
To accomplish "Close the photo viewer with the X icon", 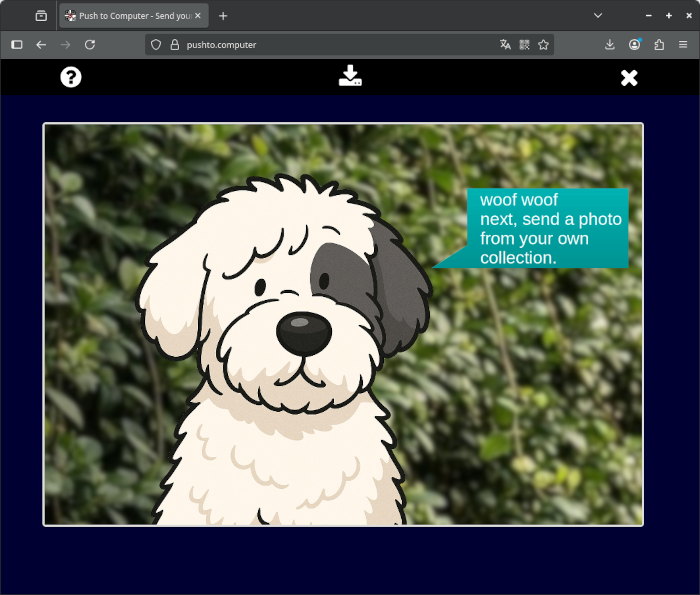I will click(629, 78).
